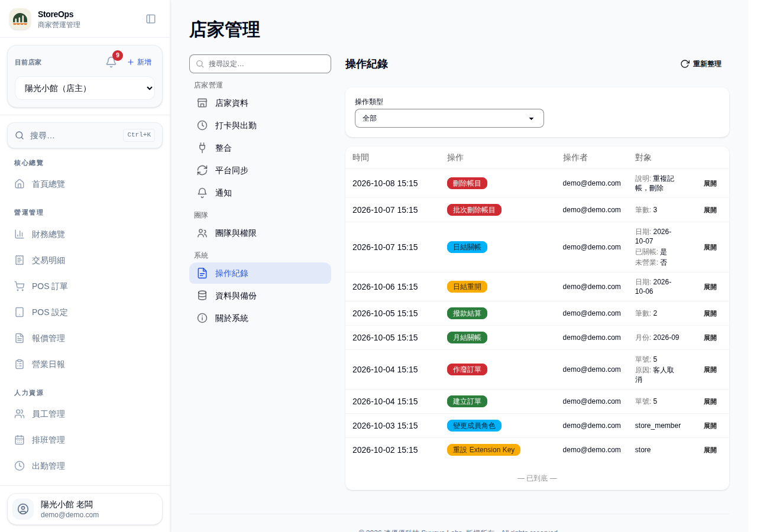
Task: Focus the 搜尋設定 search field
Action: (x=260, y=64)
